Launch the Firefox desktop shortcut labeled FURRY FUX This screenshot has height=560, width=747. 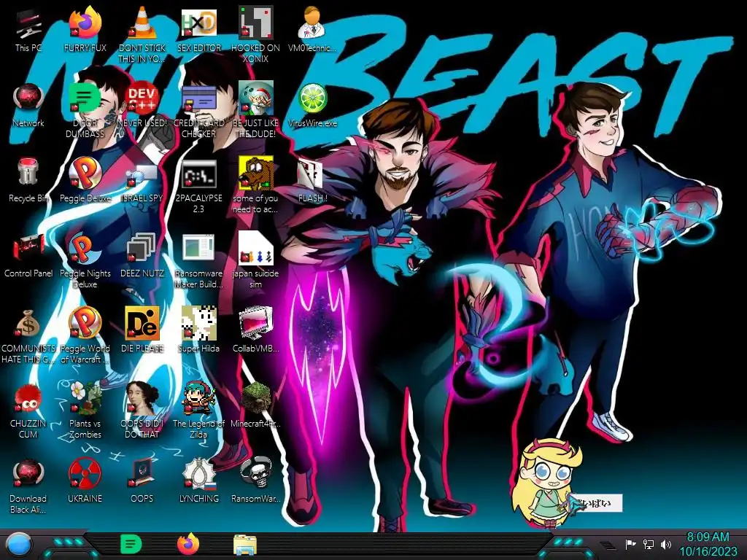tap(85, 29)
